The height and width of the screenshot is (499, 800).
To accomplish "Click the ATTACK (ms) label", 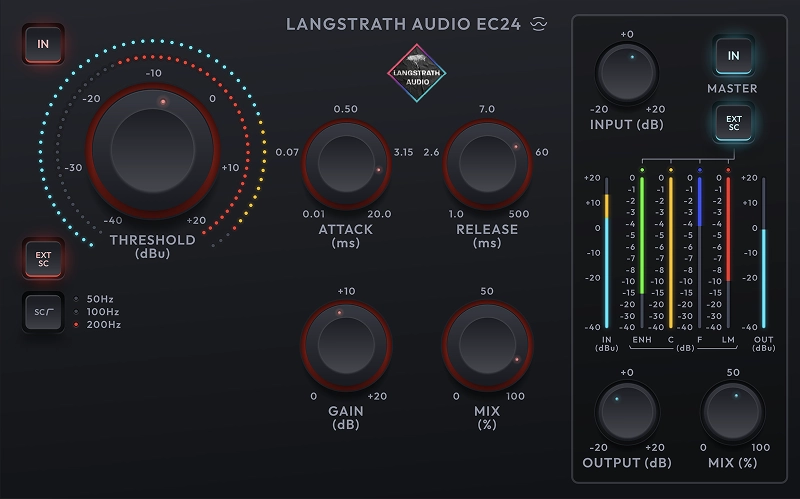I will pyautogui.click(x=345, y=236).
